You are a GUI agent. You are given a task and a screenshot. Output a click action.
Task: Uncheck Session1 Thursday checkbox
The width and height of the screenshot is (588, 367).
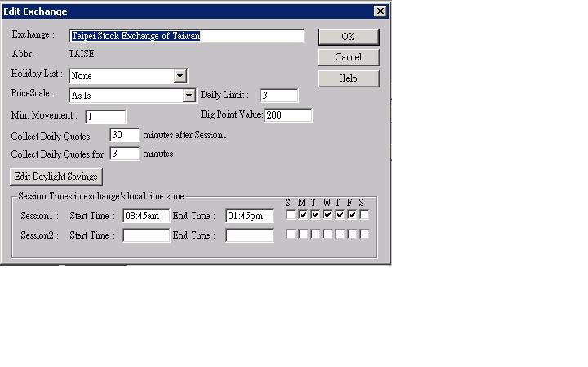pos(340,215)
